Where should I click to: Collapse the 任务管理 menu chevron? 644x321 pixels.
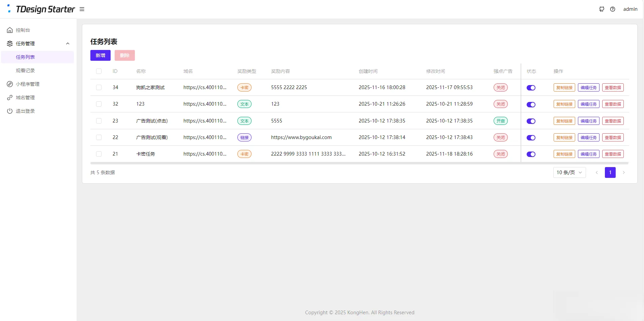click(68, 44)
